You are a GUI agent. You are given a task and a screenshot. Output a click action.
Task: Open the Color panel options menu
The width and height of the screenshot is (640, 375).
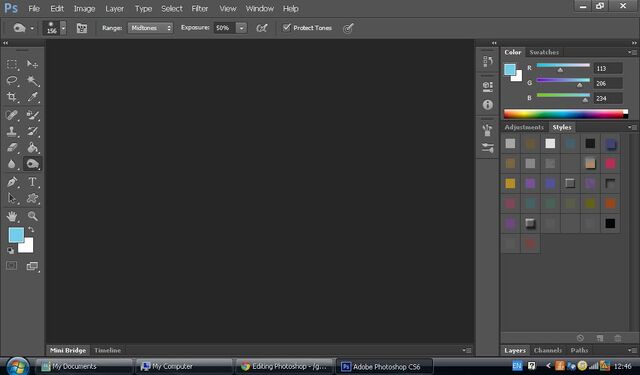point(632,52)
